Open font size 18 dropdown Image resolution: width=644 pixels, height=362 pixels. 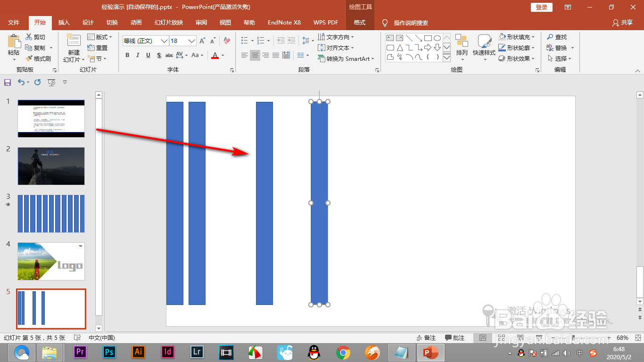click(191, 41)
